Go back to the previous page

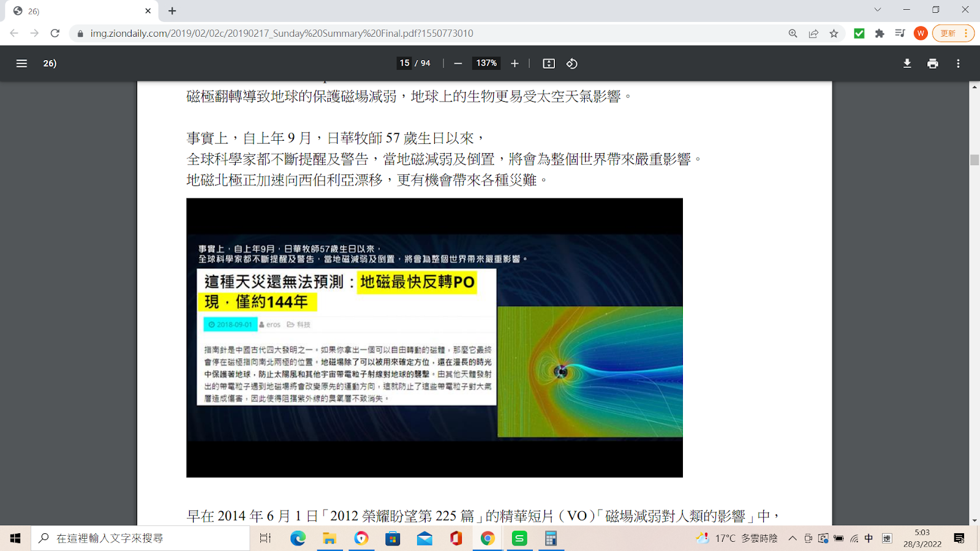[x=14, y=33]
